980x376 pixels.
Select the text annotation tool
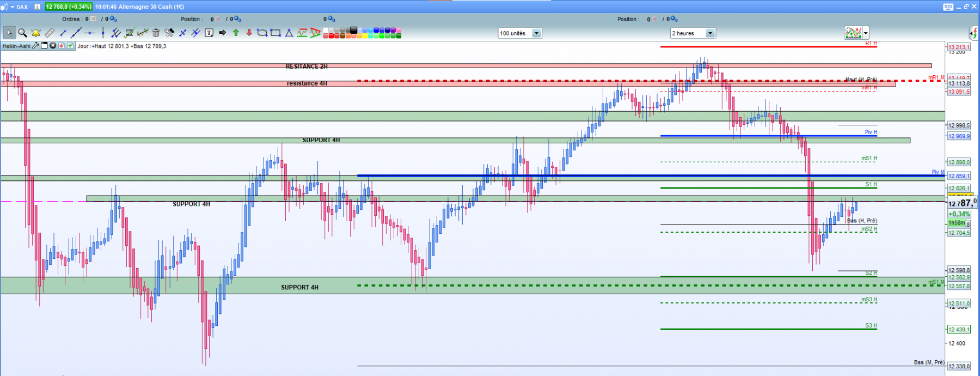coord(209,33)
